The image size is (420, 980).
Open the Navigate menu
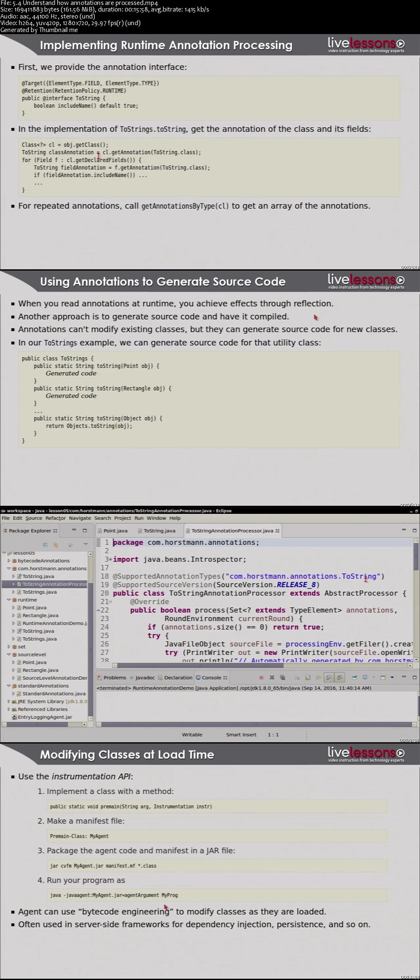(x=80, y=518)
